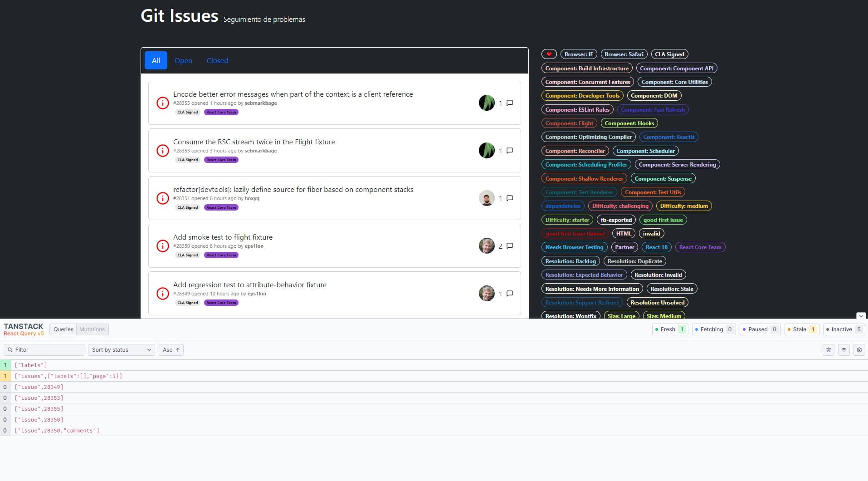Switch to the Queries tab in devtools
Viewport: 868px width, 481px height.
[63, 329]
